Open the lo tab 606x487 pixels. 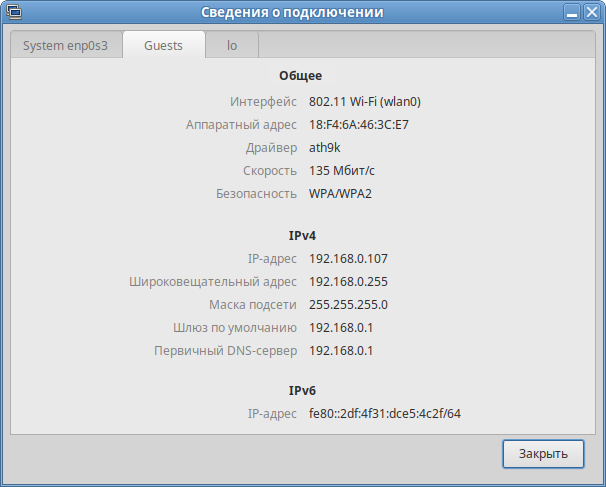(232, 46)
